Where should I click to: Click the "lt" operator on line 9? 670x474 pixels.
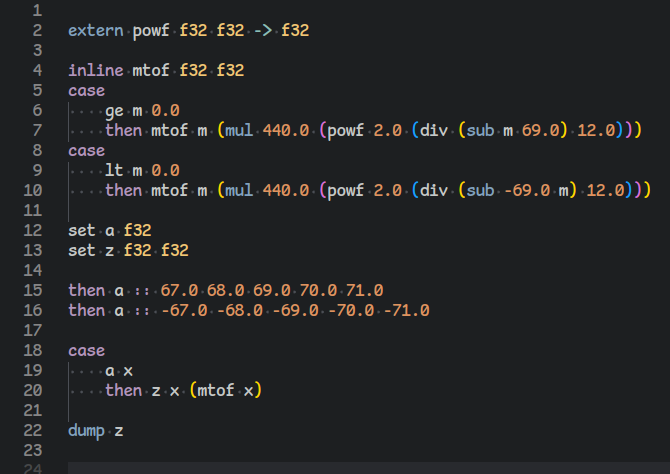tap(113, 171)
